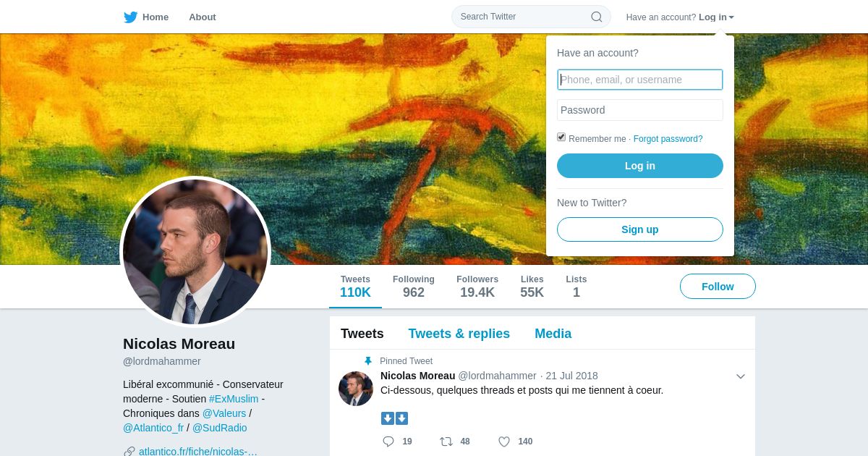Switch to Tweets & replies tab

(x=459, y=334)
